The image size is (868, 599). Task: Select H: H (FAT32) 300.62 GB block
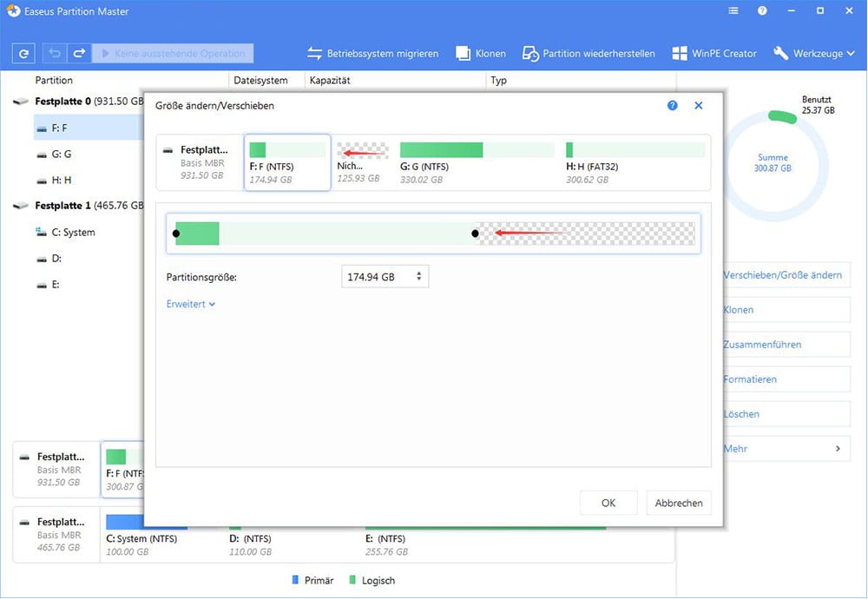(x=635, y=162)
